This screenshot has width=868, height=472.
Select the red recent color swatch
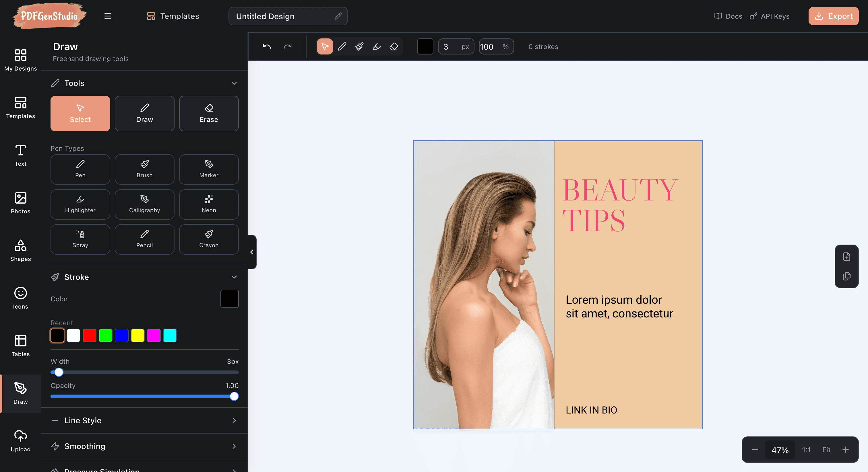[89, 336]
